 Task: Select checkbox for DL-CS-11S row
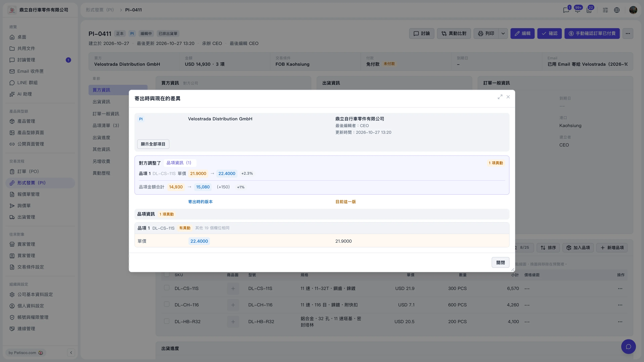coord(167,288)
